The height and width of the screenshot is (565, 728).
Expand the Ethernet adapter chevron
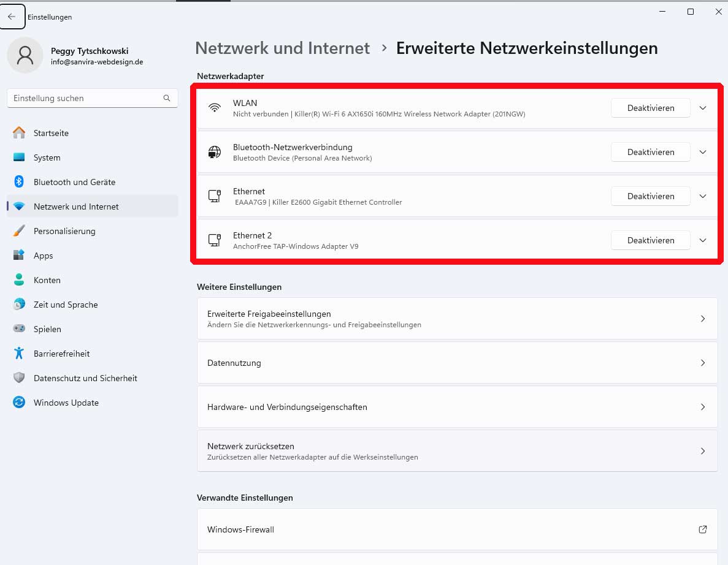tap(703, 195)
